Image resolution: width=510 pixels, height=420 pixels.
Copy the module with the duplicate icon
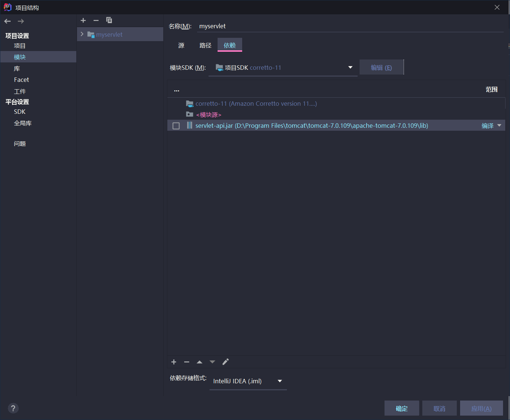point(109,20)
